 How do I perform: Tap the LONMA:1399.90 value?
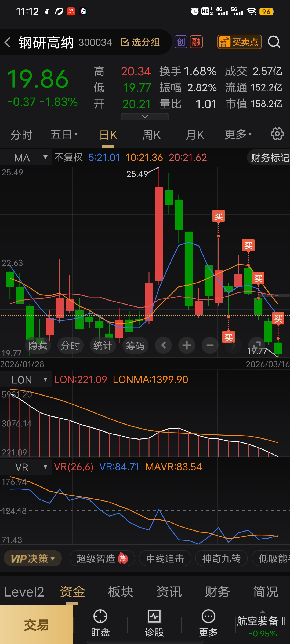150,380
